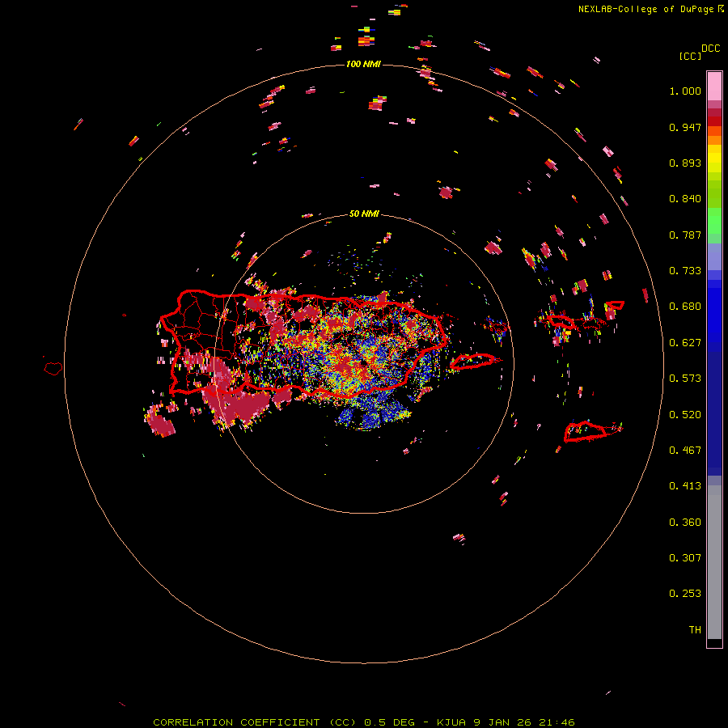
Task: Click the 0.253 scale value
Action: (685, 594)
